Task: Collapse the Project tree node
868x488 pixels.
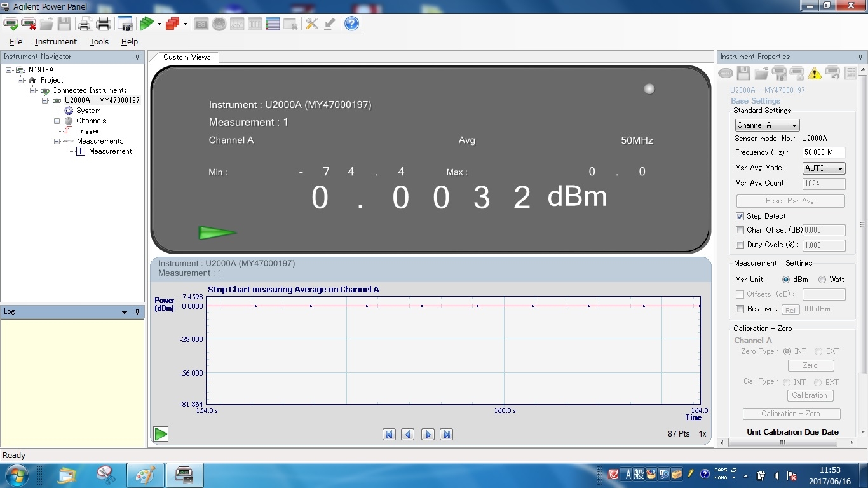Action: point(21,80)
